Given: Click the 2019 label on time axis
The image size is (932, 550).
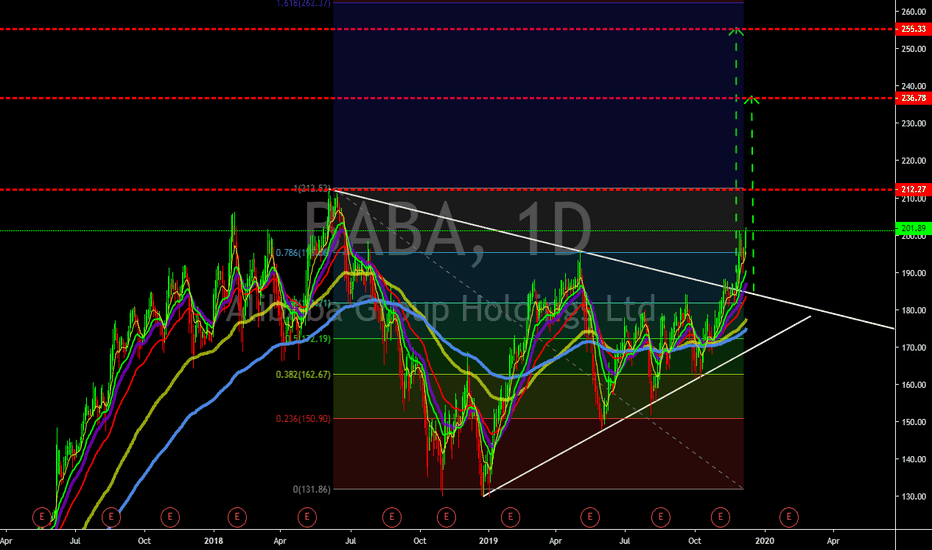Looking at the screenshot, I should tap(488, 540).
